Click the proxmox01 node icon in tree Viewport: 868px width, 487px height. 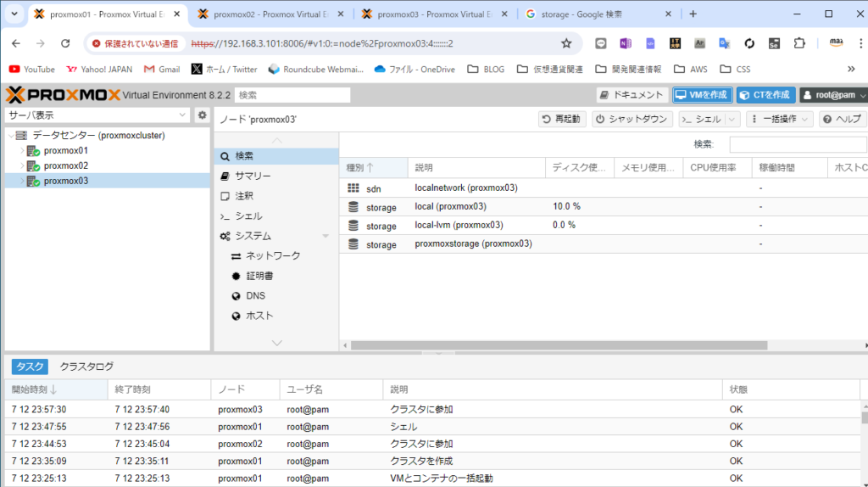click(x=34, y=151)
